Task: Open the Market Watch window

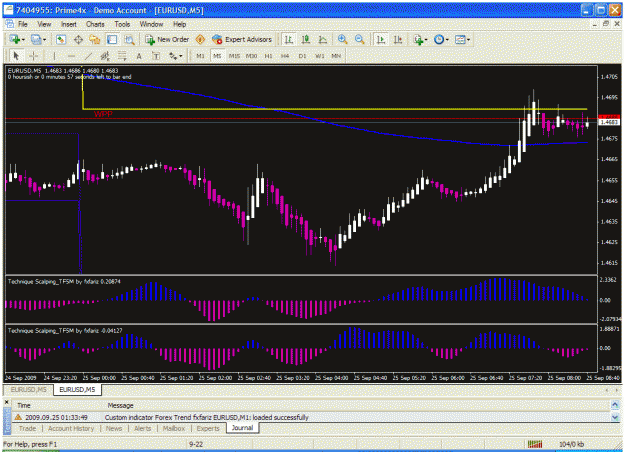Action: 61,39
